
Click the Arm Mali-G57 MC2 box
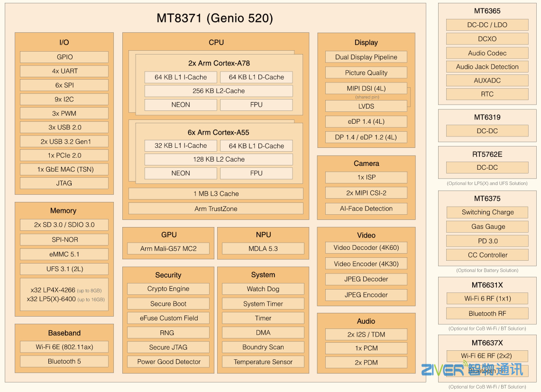tap(168, 248)
